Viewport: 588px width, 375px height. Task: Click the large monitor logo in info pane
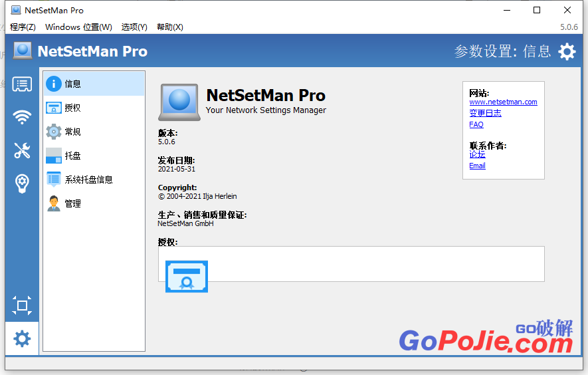[x=179, y=102]
